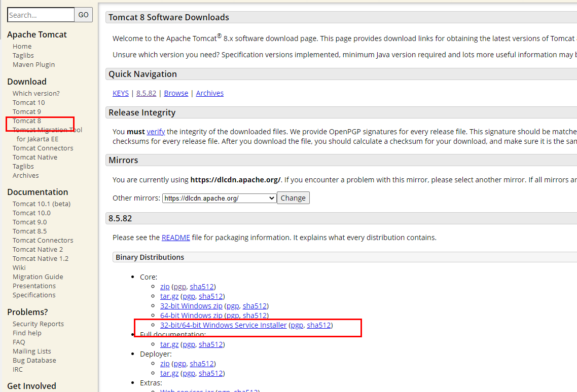Click the Change mirror button
The image size is (577, 392).
[x=293, y=198]
